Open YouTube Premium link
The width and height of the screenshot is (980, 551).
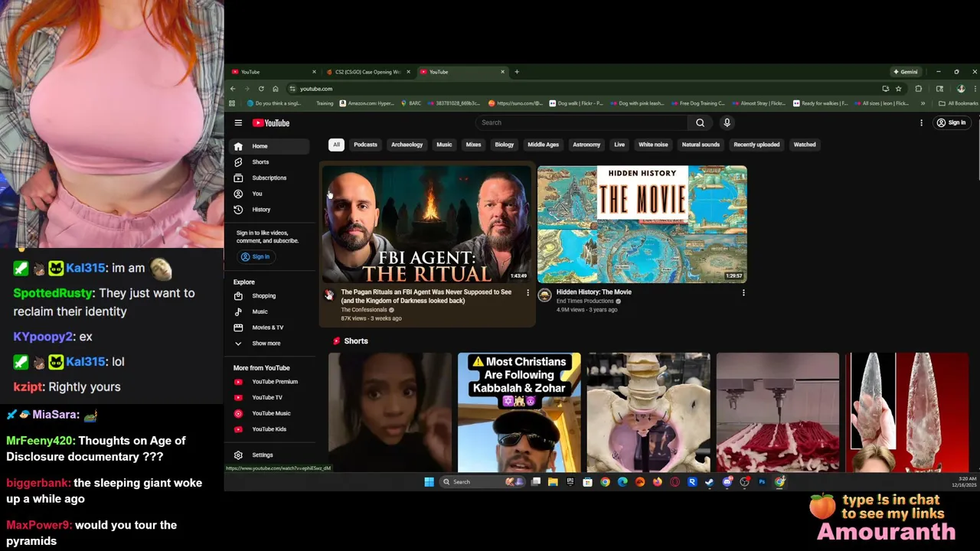[x=268, y=382]
